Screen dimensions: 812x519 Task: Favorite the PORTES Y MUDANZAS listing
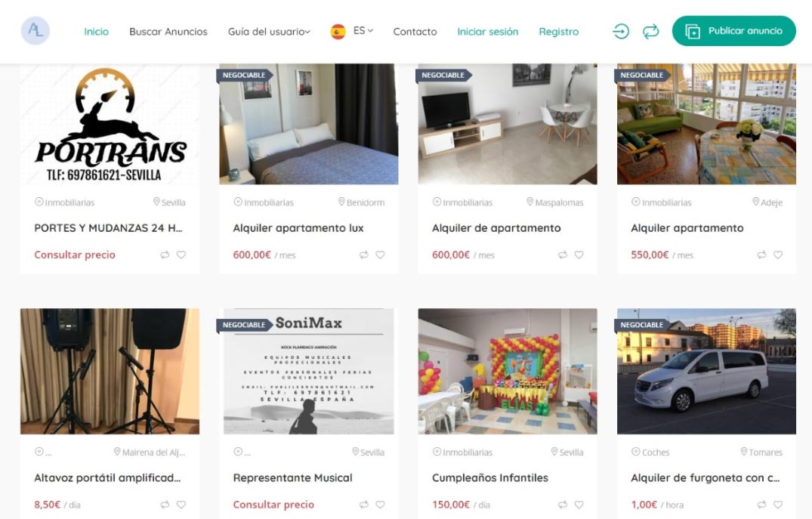(x=181, y=255)
